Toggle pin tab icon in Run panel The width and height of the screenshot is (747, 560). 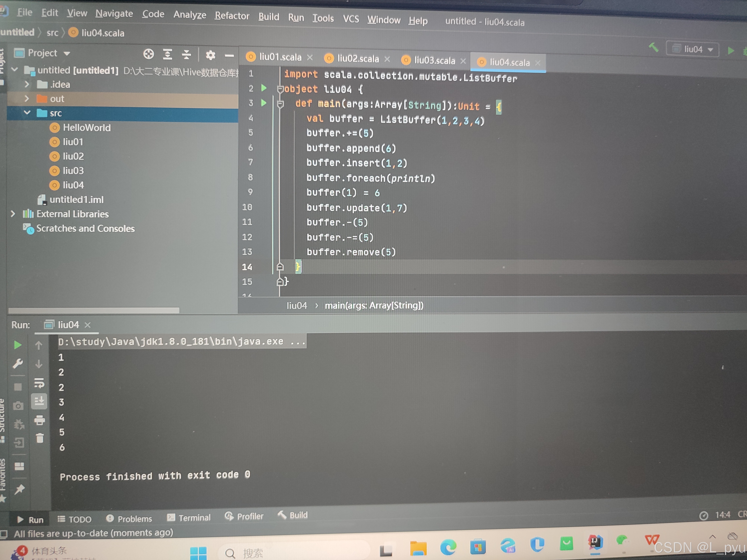(19, 489)
